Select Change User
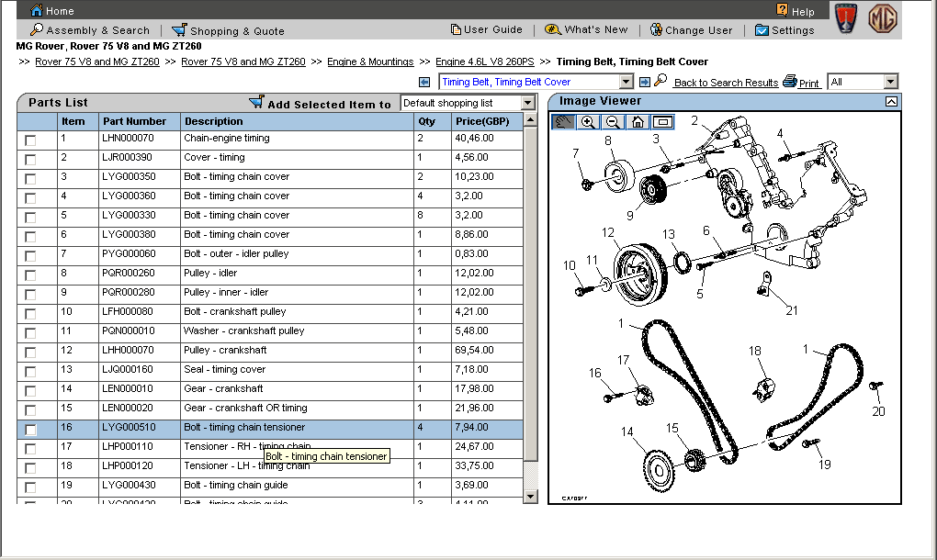The height and width of the screenshot is (560, 937). pos(691,30)
